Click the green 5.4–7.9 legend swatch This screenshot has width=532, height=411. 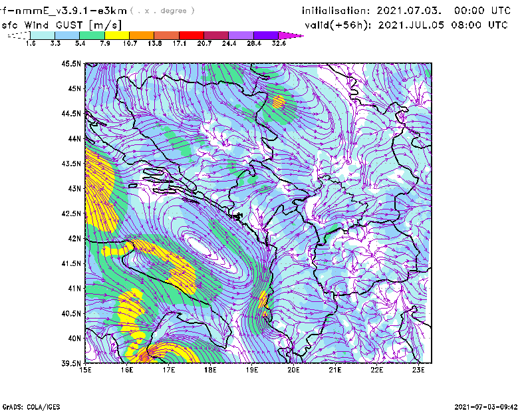[92, 35]
